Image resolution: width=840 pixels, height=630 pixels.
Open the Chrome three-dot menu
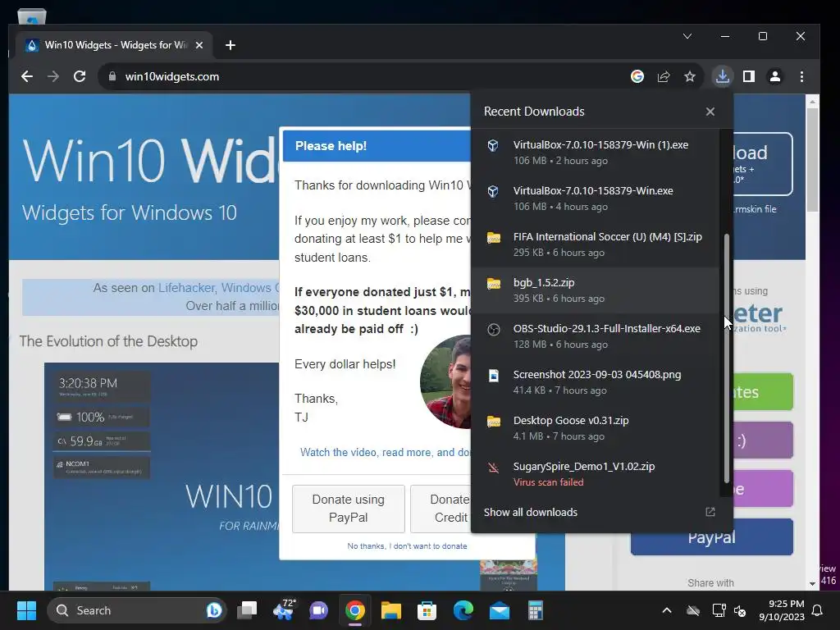point(801,76)
